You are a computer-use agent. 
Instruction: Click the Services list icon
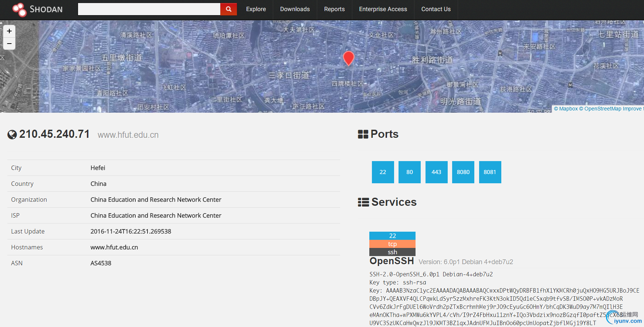coord(363,202)
